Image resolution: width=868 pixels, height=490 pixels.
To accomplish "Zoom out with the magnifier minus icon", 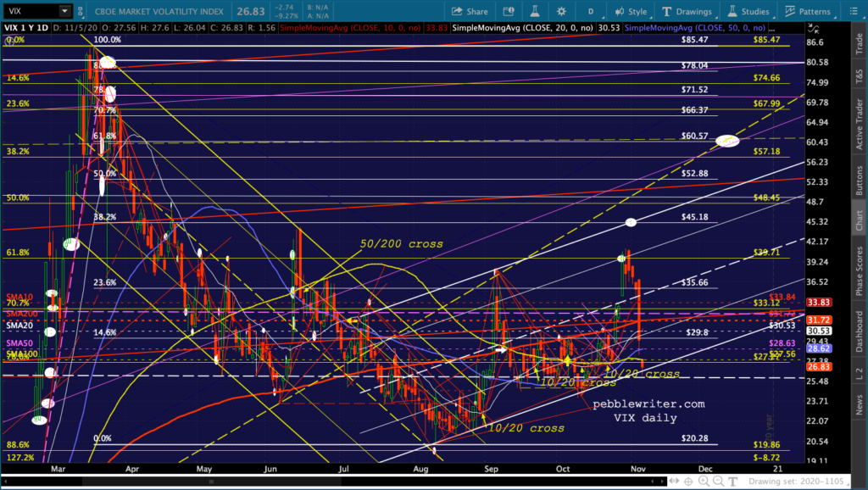I will click(x=719, y=482).
